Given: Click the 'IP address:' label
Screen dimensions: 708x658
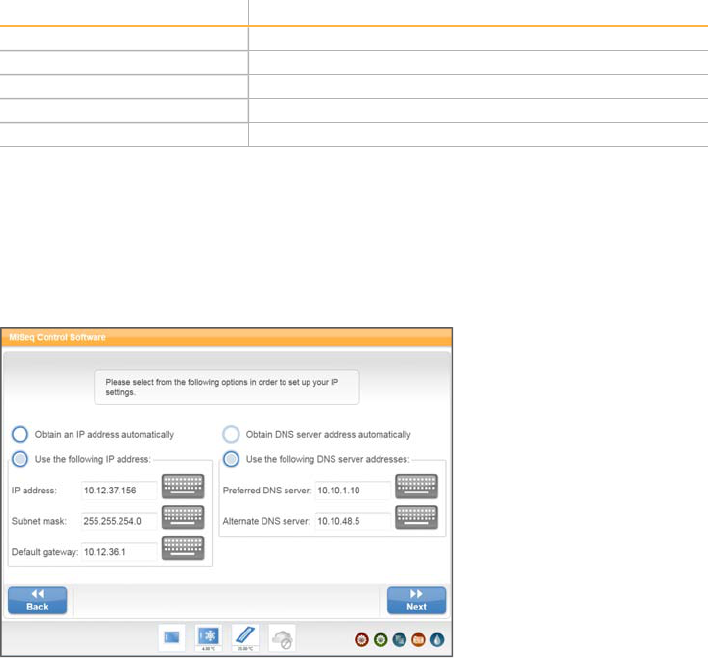Looking at the screenshot, I should tap(34, 490).
